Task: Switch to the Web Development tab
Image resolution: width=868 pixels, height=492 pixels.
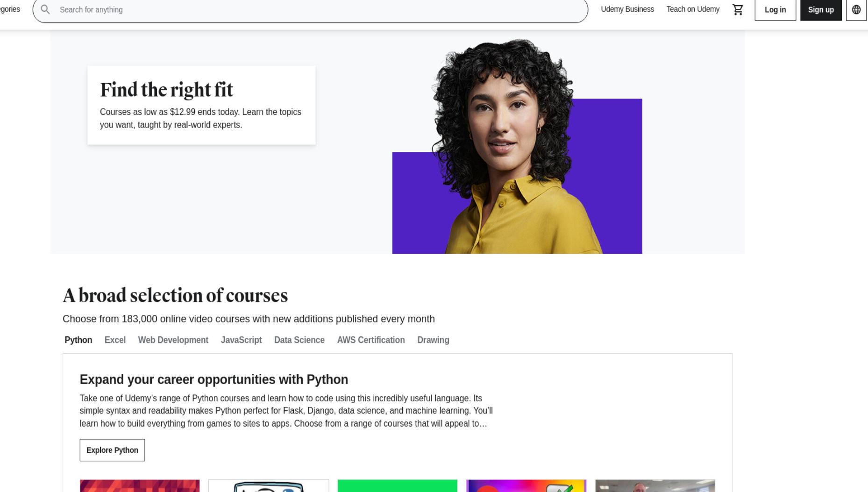Action: [x=173, y=340]
